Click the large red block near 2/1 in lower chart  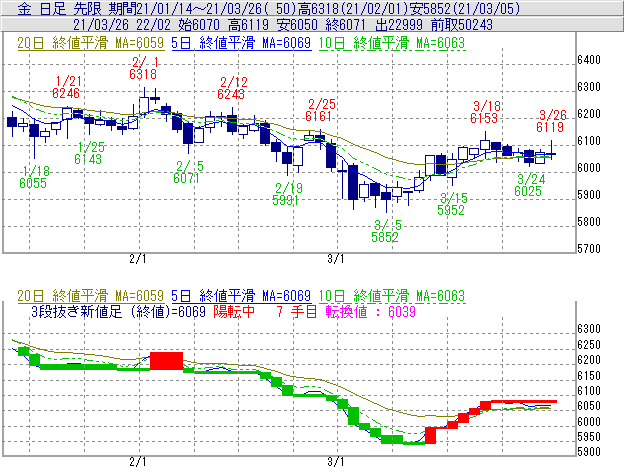click(x=166, y=361)
